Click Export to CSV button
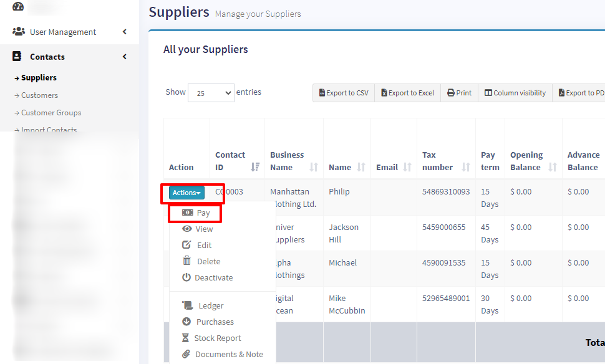605x364 pixels. pos(344,93)
